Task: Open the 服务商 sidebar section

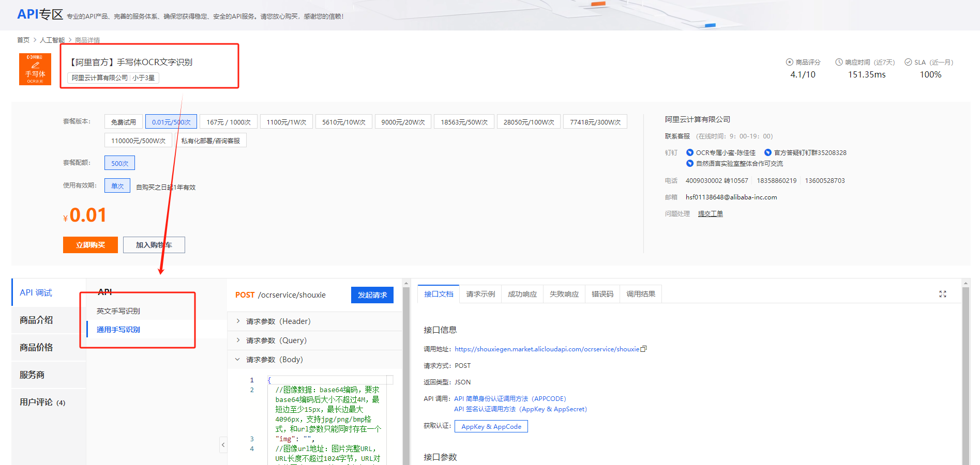Action: (x=49, y=375)
